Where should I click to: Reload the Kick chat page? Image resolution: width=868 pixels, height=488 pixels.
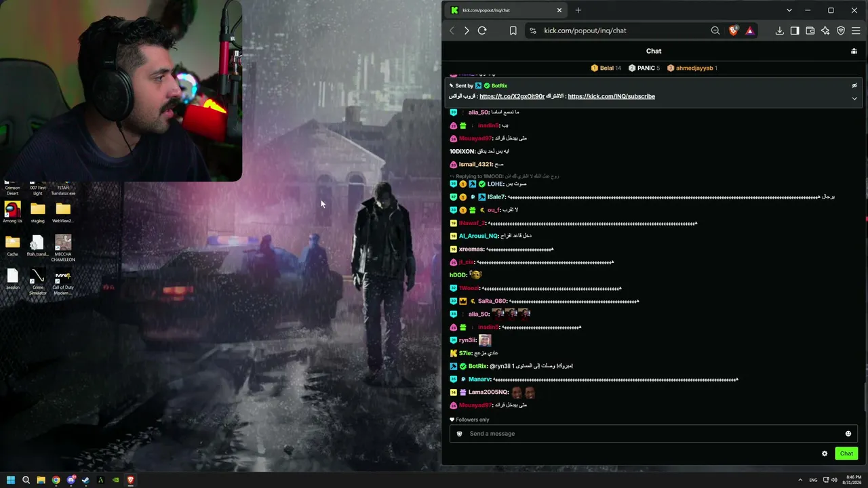482,30
